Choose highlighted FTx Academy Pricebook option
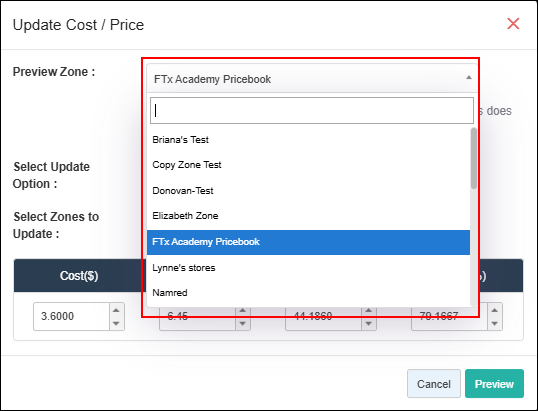Screen dimensions: 538x411 click(308, 242)
